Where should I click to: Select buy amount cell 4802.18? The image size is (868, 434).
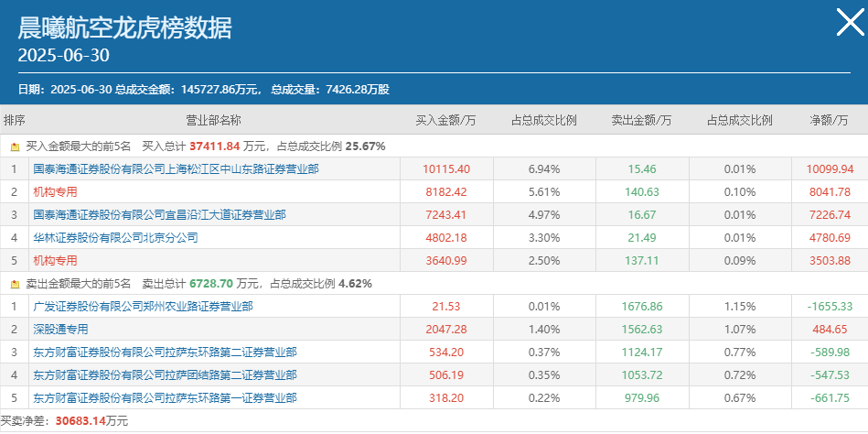446,238
